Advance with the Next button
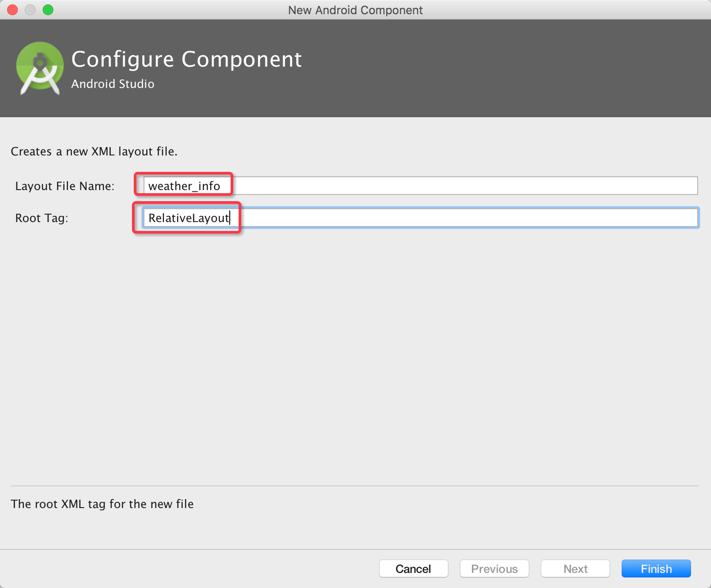 click(x=575, y=568)
